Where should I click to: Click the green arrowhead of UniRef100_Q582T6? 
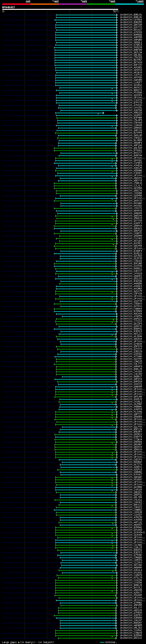click(x=117, y=191)
